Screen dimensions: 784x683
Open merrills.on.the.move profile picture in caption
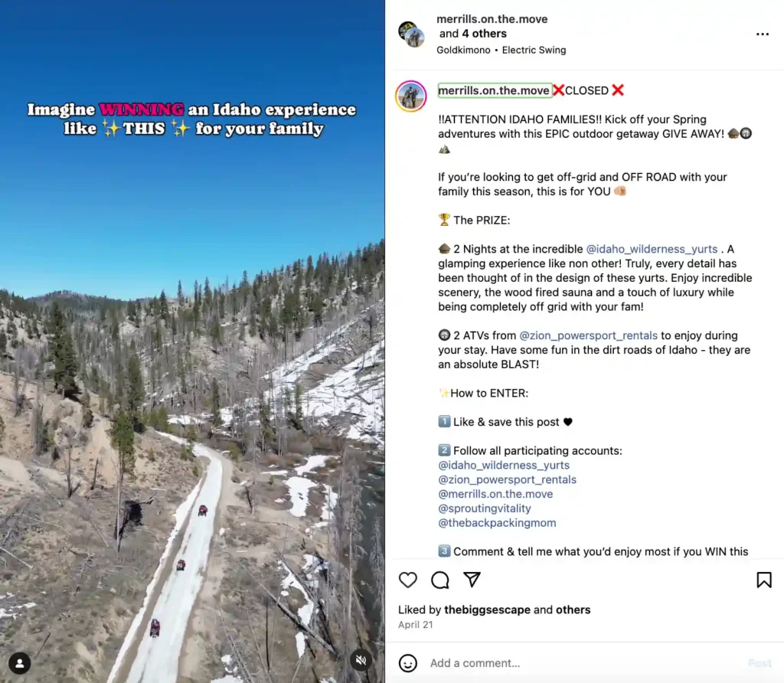pos(410,96)
